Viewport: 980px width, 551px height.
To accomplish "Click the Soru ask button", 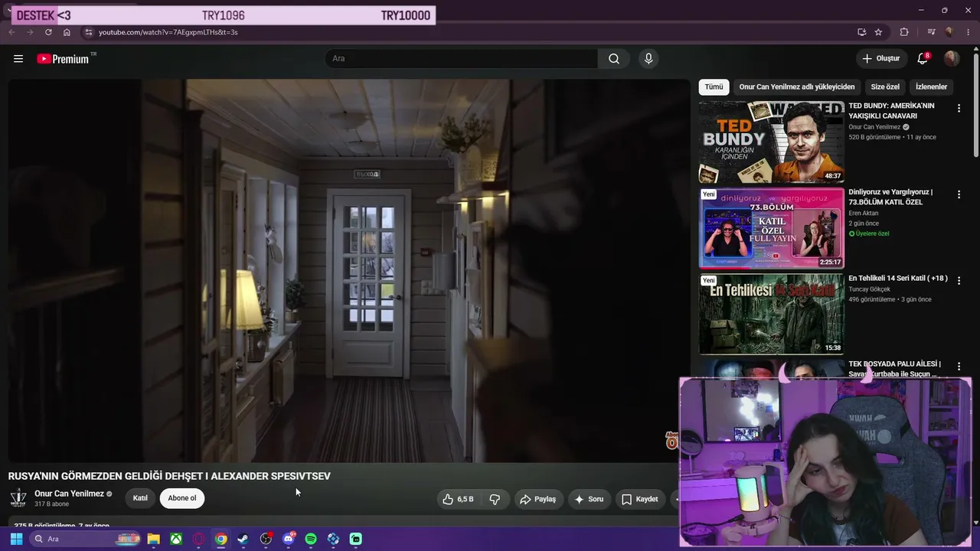I will click(589, 499).
